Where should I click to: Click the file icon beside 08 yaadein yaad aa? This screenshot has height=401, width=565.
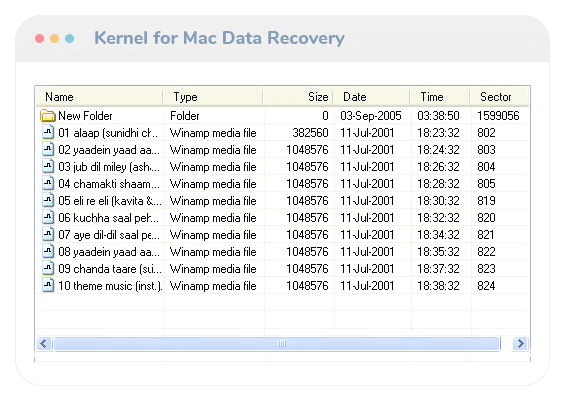click(48, 251)
